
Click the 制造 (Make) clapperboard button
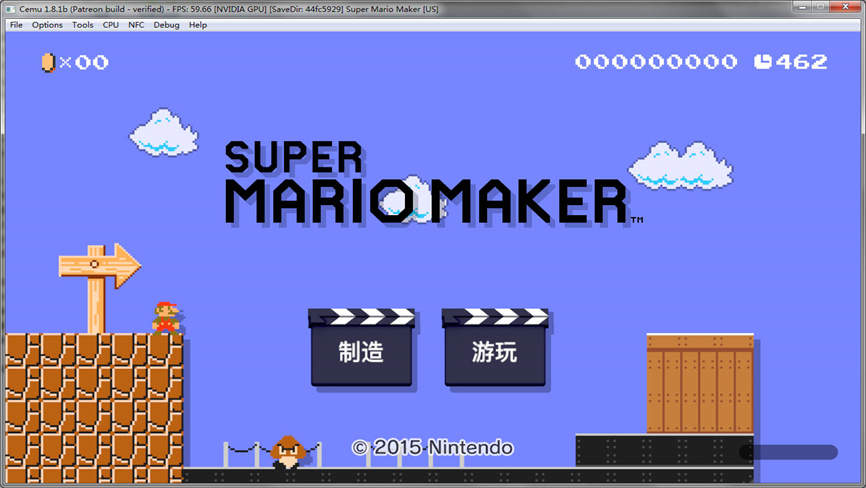(x=361, y=347)
